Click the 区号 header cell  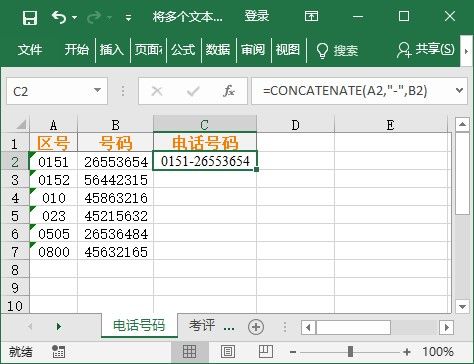click(53, 143)
